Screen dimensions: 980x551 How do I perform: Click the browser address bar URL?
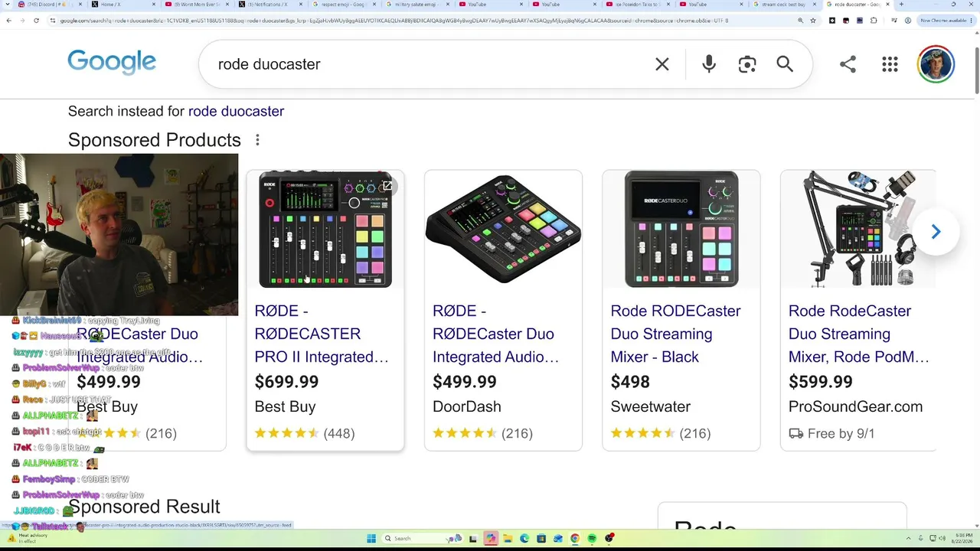coord(394,21)
